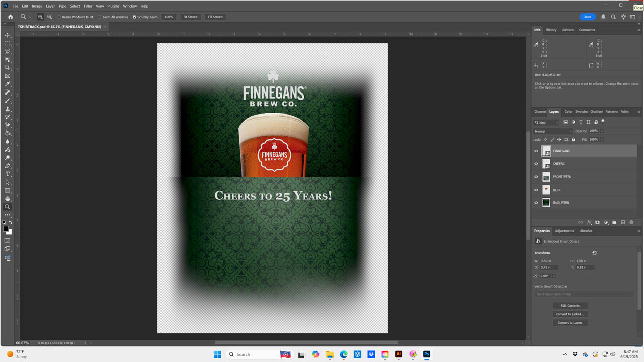Enable Resize Windows to Fit checkbox
This screenshot has height=362, width=644.
coord(59,17)
